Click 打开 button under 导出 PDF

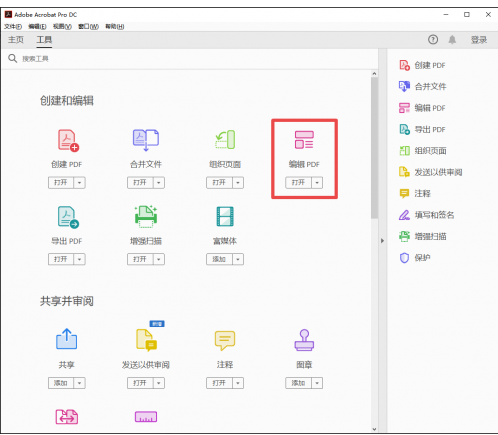pos(61,259)
